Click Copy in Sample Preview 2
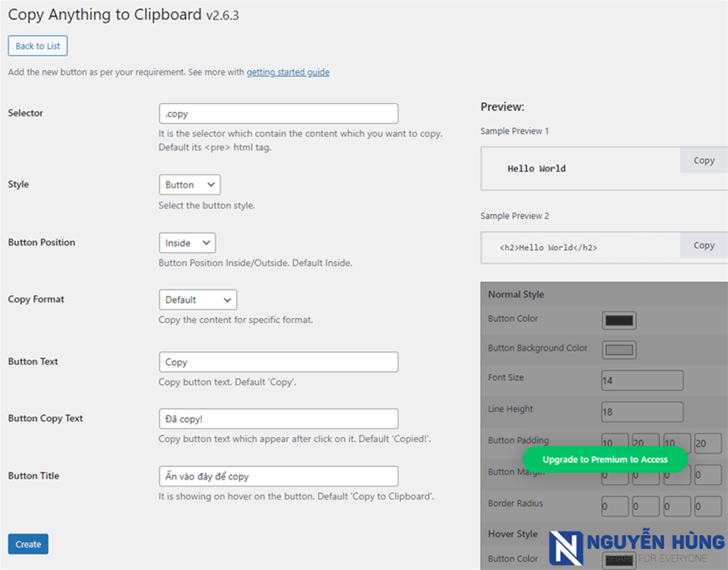The height and width of the screenshot is (570, 728). (704, 245)
